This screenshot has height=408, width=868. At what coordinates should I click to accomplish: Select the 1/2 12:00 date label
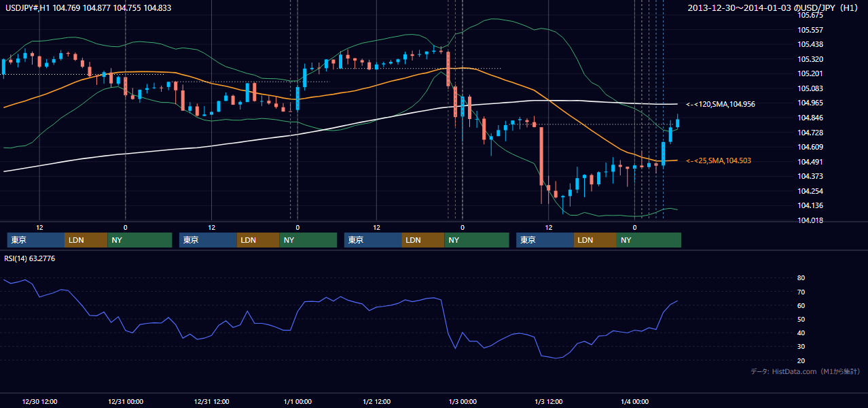pos(377,401)
